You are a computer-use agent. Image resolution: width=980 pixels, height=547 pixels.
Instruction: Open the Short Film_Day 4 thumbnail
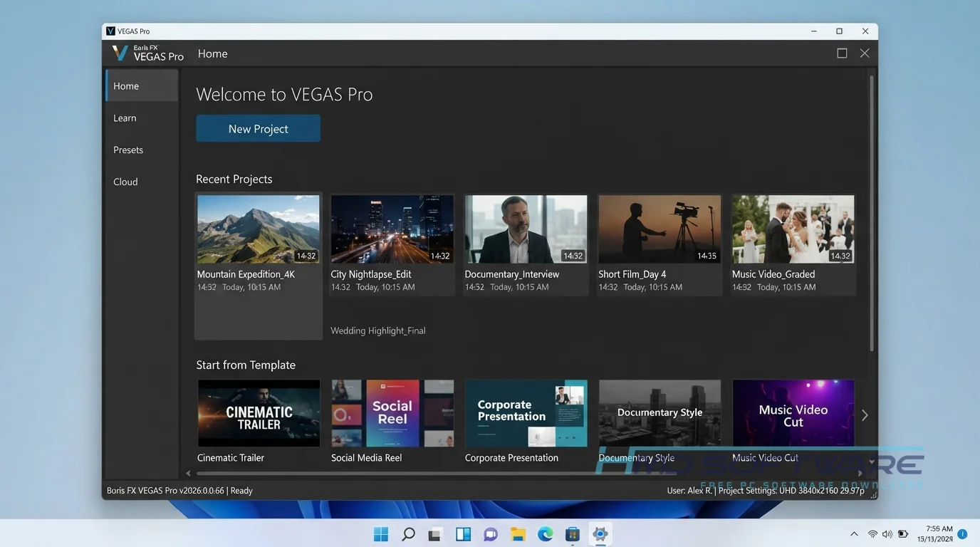coord(660,229)
